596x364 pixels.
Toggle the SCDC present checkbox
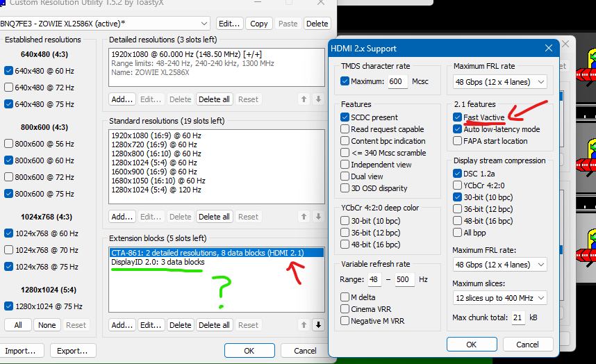point(345,117)
